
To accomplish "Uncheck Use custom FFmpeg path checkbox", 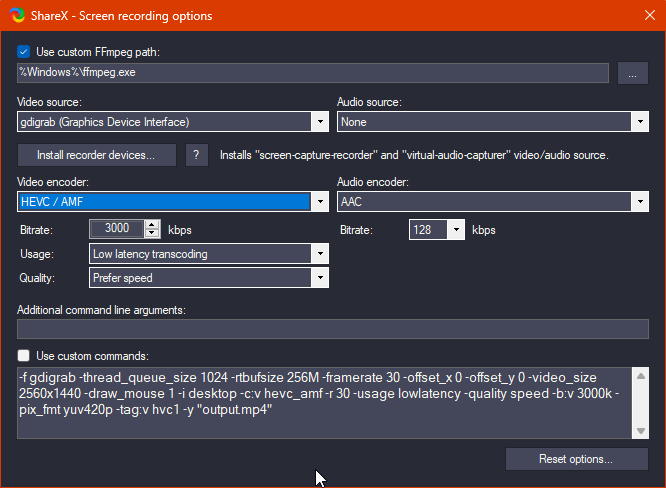I will [x=23, y=52].
